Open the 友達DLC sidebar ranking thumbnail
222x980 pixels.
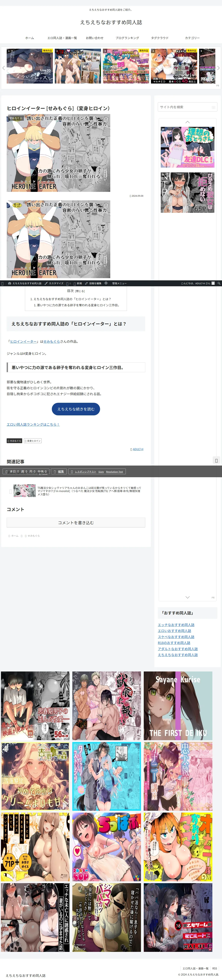(x=187, y=147)
